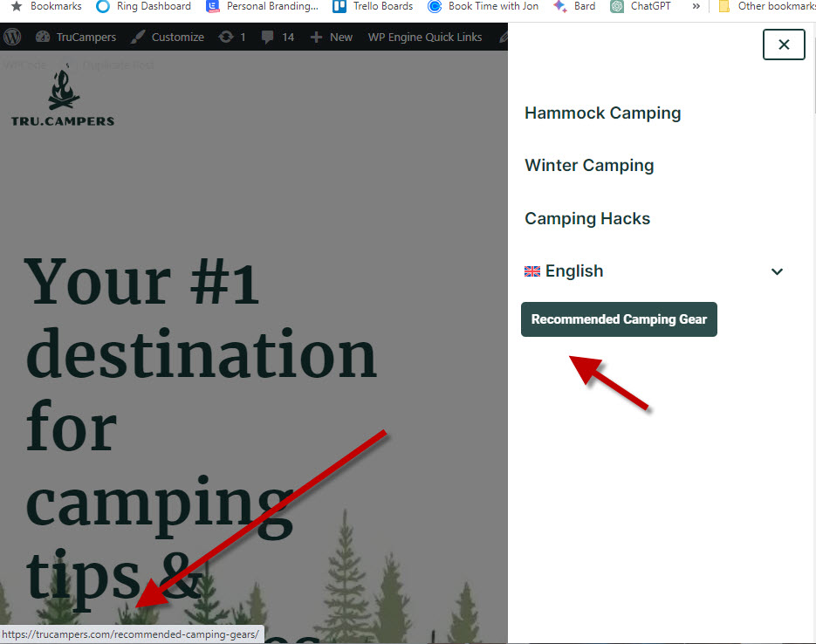Open the Ring Dashboard bookmark
816x644 pixels.
[x=144, y=6]
